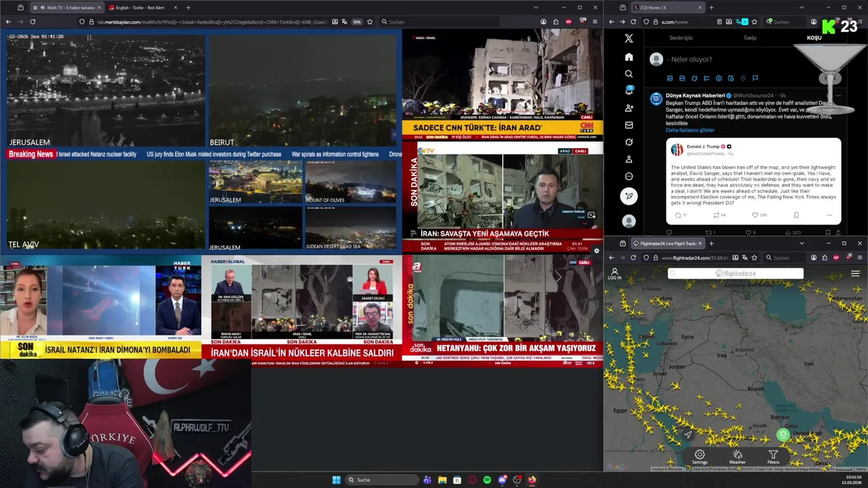Screen dimensions: 868x488
Task: Click the NTV stream settings gear
Action: [597, 251]
